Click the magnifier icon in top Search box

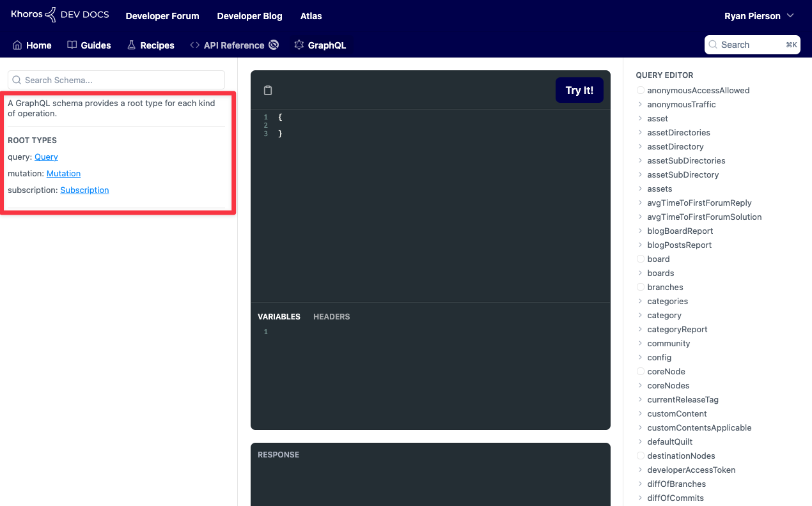pos(713,45)
